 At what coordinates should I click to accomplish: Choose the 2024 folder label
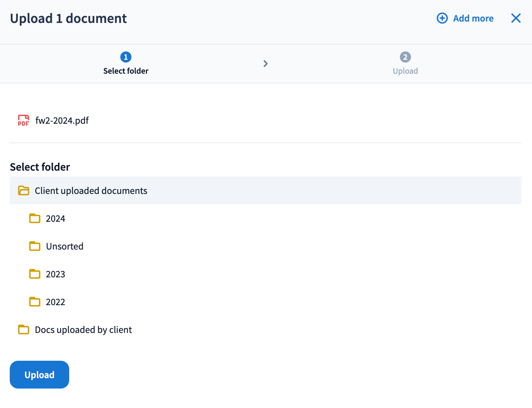[55, 219]
